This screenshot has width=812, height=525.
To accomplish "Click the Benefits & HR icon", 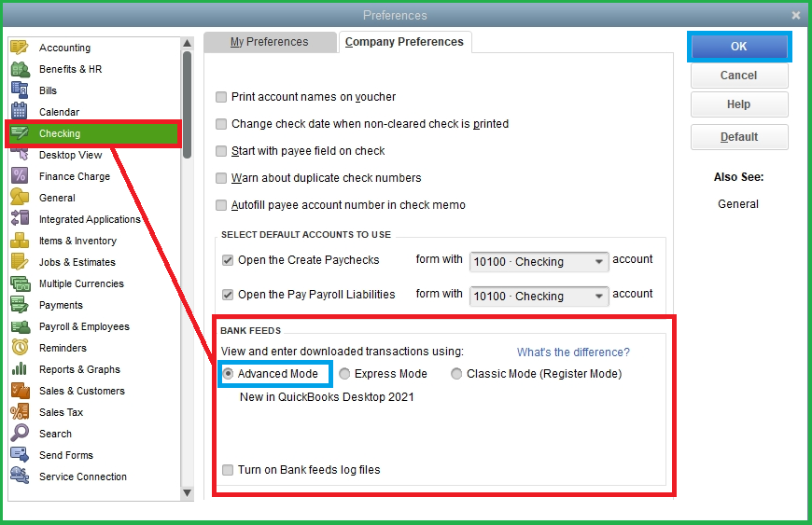I will (x=20, y=69).
